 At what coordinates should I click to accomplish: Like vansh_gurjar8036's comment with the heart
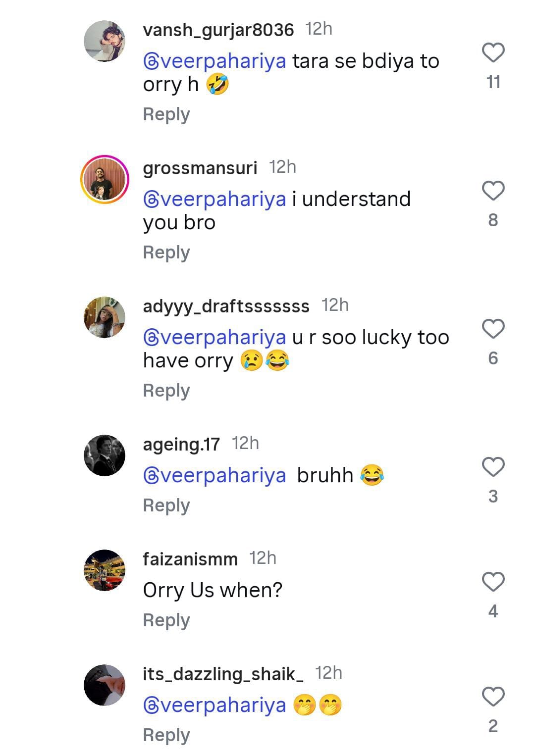pyautogui.click(x=493, y=53)
